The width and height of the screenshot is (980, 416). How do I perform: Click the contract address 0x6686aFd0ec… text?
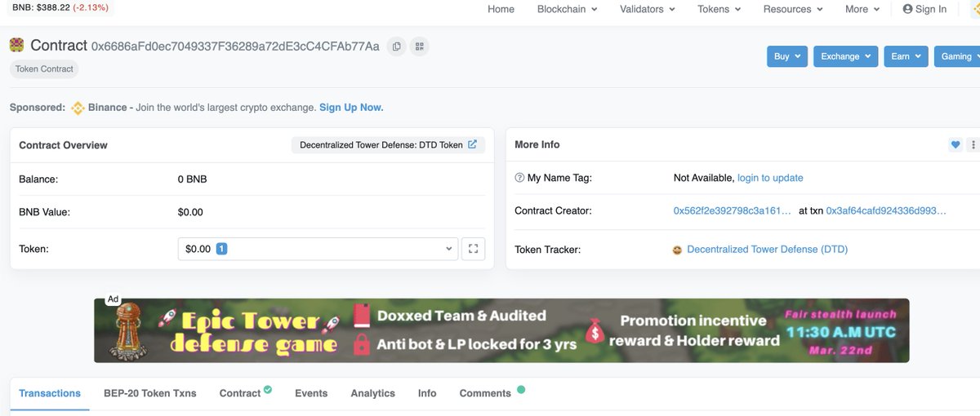coord(235,46)
